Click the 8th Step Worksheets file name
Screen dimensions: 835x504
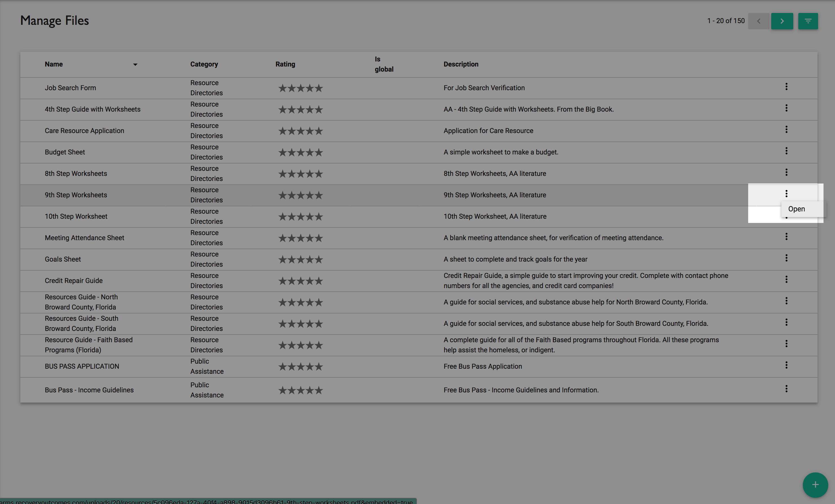(x=76, y=173)
